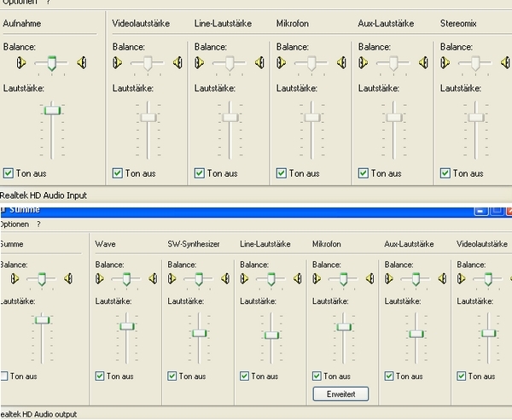Uncheck Ton aus for SW-Synthesizer
This screenshot has height=420, width=512.
172,376
